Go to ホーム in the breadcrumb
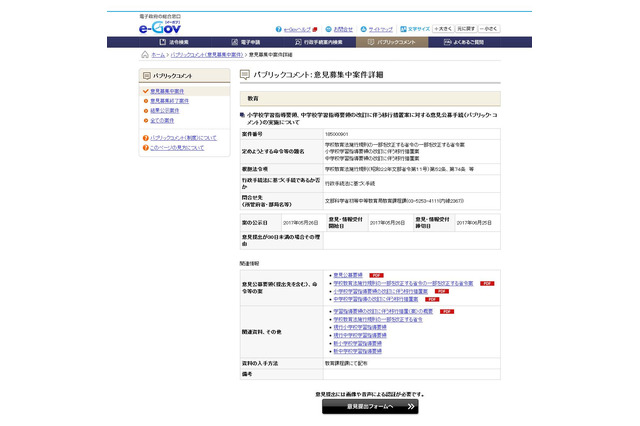The image size is (640, 426). [158, 55]
